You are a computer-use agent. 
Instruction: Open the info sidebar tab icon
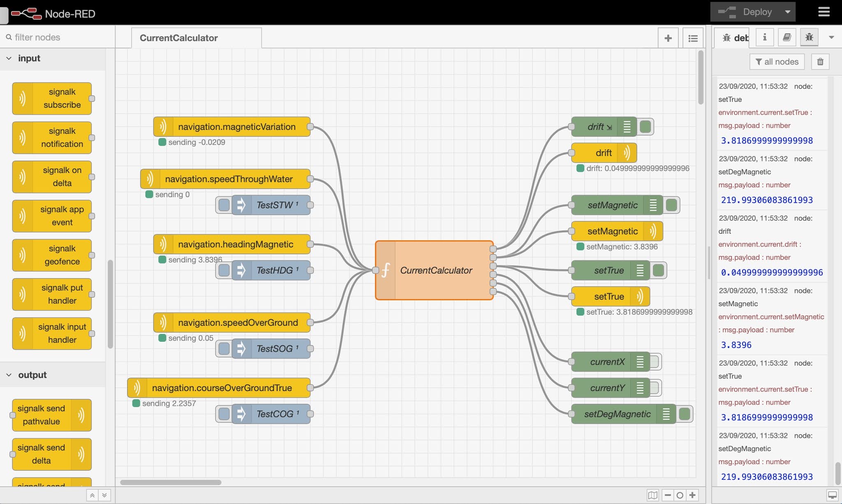[x=764, y=37]
